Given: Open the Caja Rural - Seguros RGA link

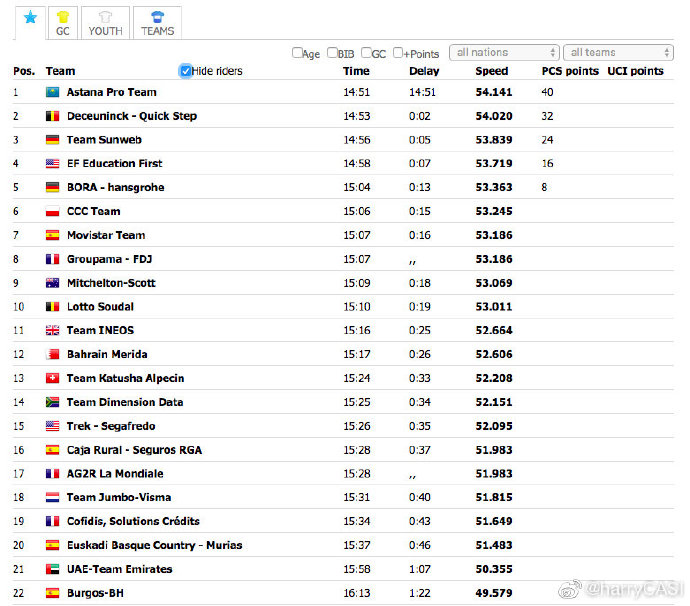Looking at the screenshot, I should tap(135, 450).
